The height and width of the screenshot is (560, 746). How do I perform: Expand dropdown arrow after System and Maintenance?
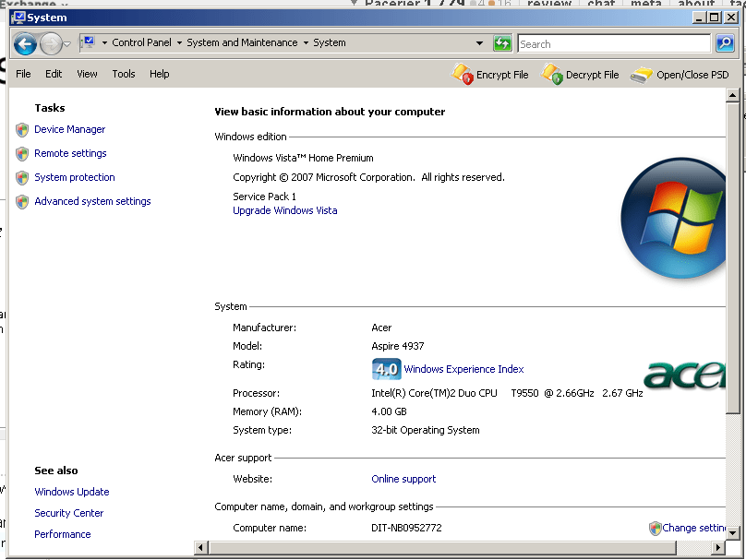point(306,42)
